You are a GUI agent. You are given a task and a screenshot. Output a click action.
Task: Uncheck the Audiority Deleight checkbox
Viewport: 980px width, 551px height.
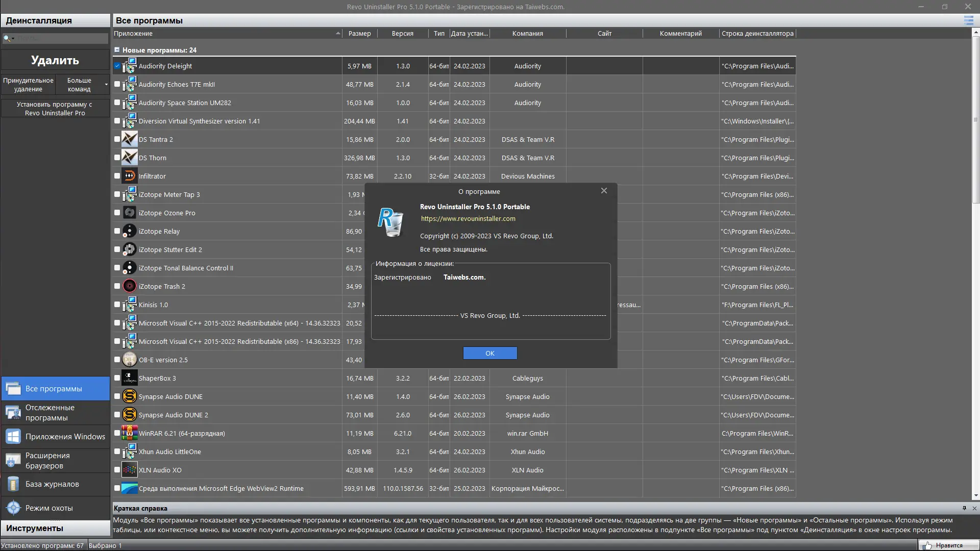click(117, 66)
